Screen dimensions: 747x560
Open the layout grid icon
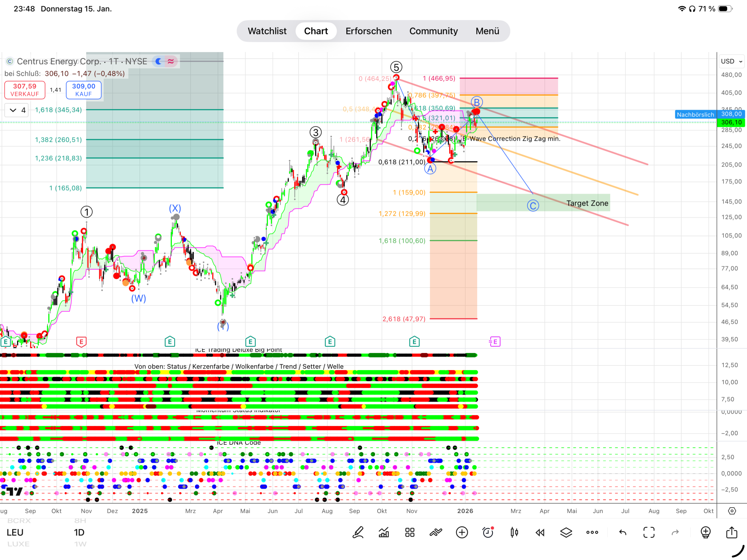(410, 533)
